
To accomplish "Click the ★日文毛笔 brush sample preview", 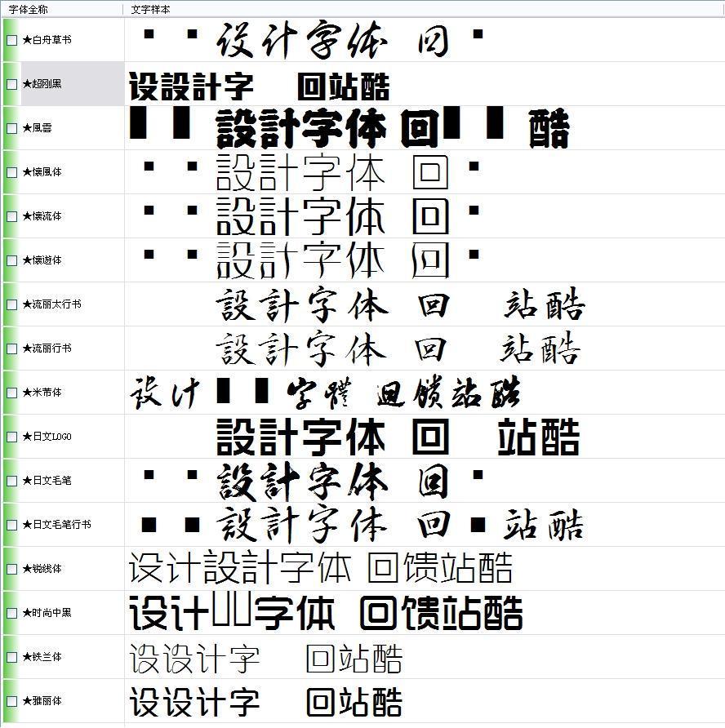I will (333, 481).
